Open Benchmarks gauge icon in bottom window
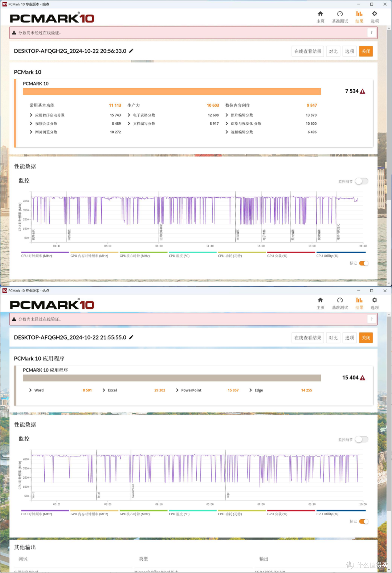392x573 pixels. pyautogui.click(x=340, y=303)
